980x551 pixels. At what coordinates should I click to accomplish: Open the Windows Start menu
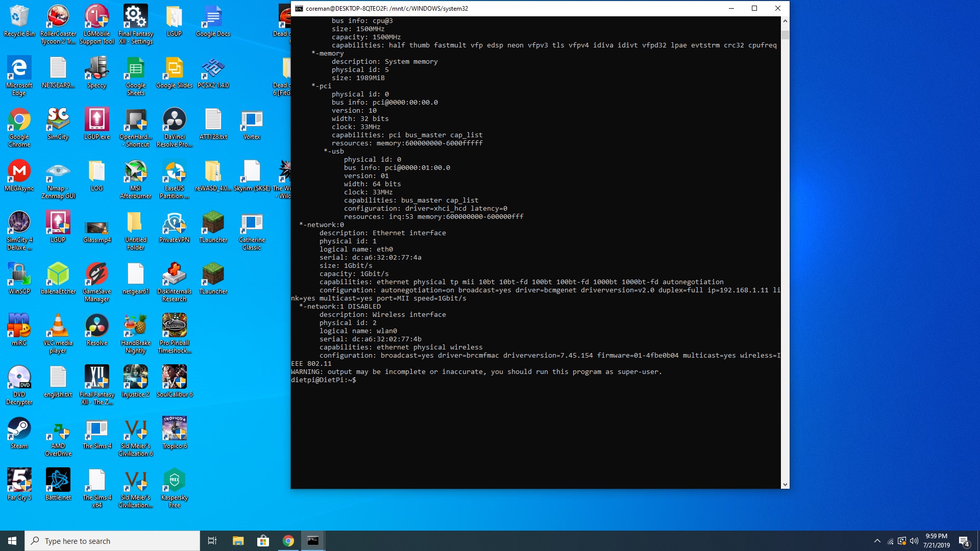pos(12,541)
